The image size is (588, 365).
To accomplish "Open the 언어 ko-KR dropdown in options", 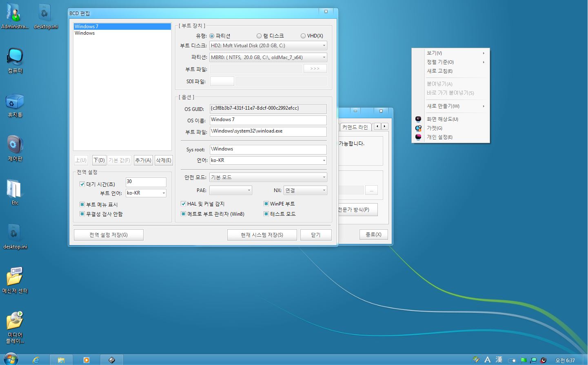I will (x=268, y=160).
